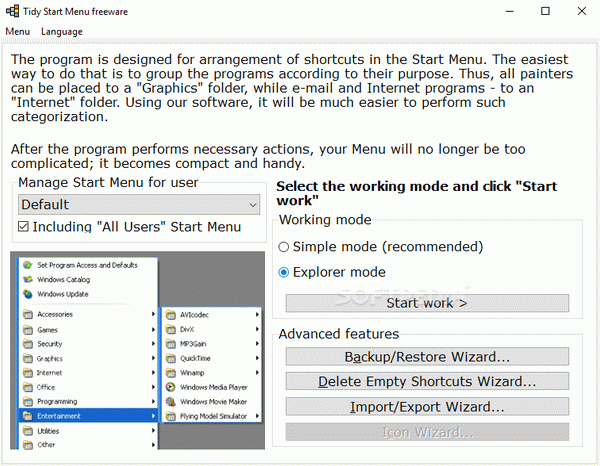This screenshot has height=466, width=600.
Task: Select Simple mode (recommended) radio button
Action: pos(381,247)
